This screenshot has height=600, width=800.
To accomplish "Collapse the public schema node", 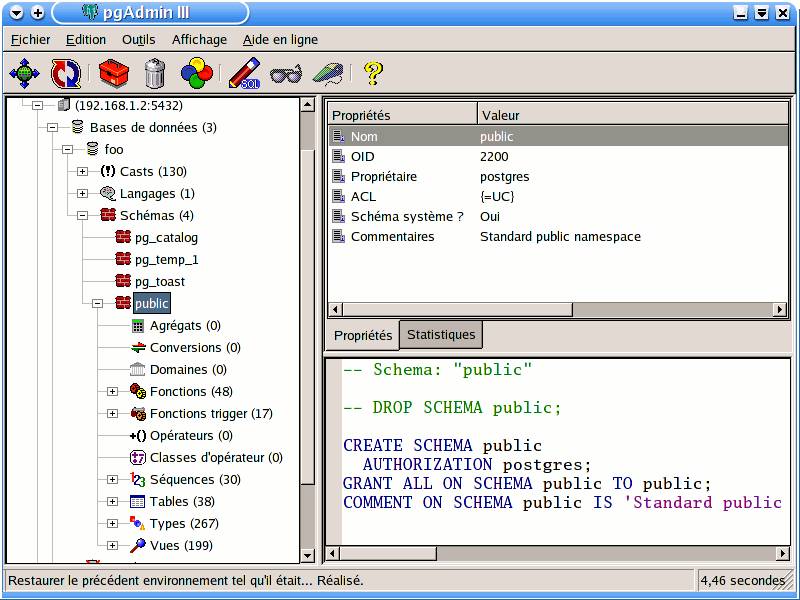I will pos(97,304).
